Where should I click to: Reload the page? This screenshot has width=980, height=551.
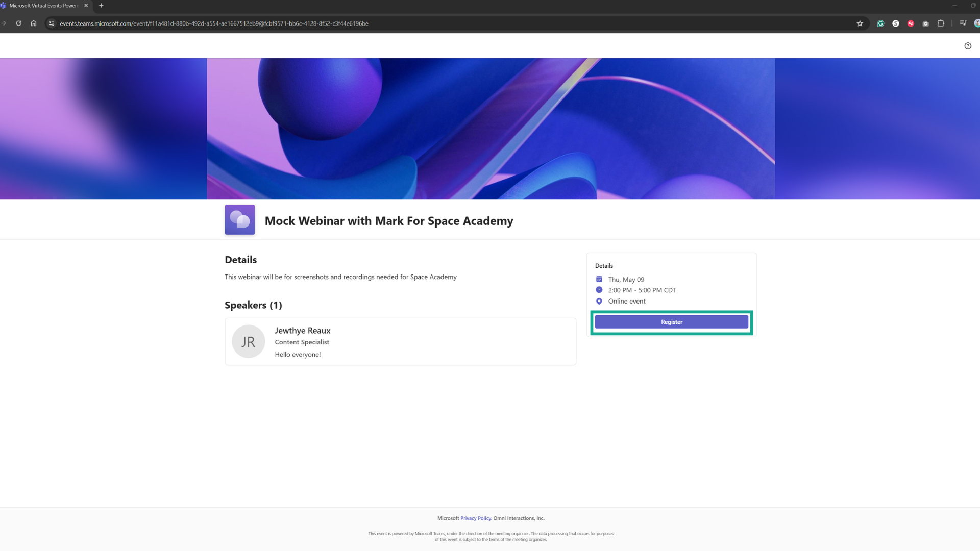(19, 23)
